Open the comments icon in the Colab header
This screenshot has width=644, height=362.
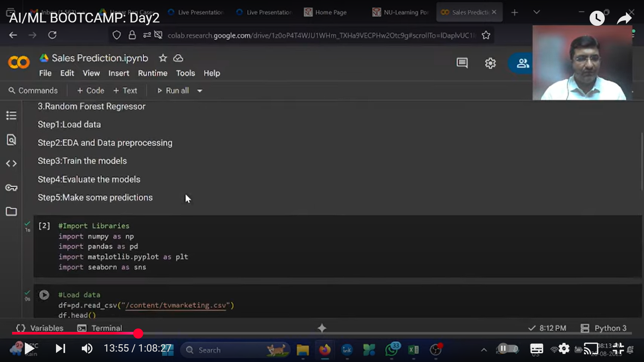tap(462, 63)
